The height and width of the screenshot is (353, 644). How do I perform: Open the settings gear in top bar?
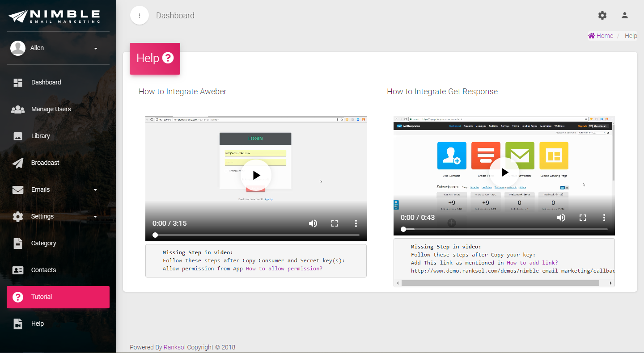[602, 15]
